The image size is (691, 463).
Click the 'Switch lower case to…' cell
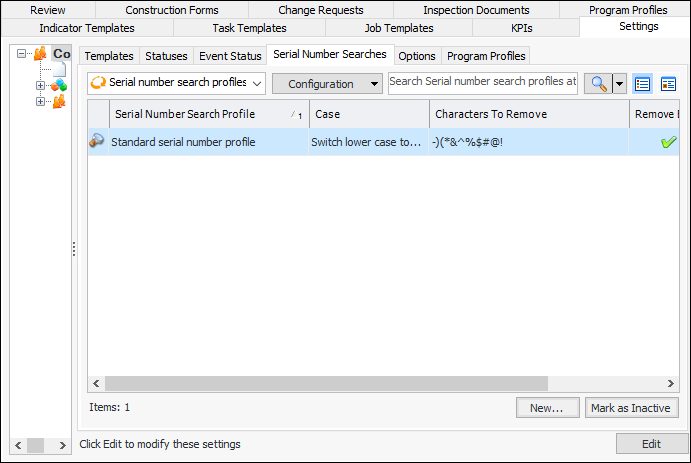[369, 142]
